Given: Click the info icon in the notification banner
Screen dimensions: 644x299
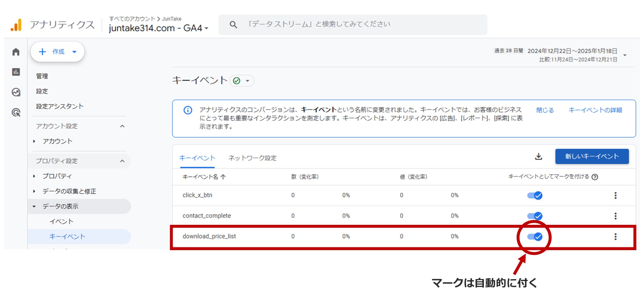Looking at the screenshot, I should pos(187,110).
